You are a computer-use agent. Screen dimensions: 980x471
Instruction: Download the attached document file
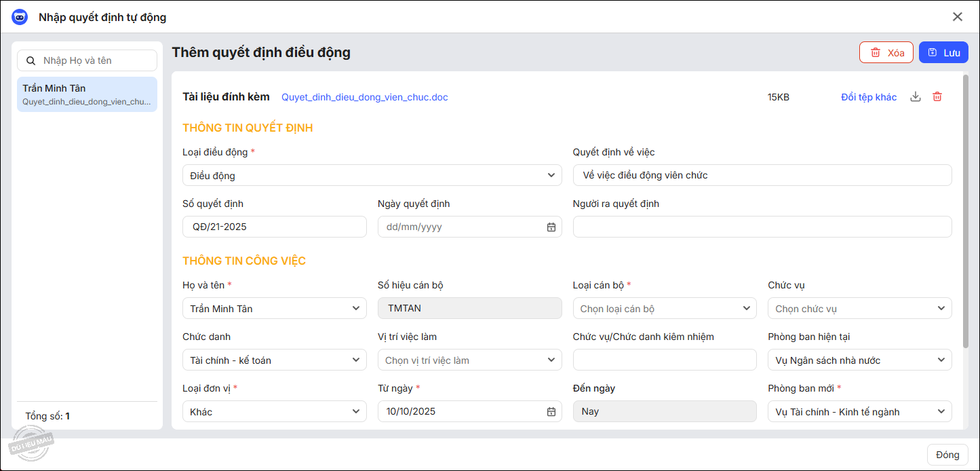tap(915, 97)
